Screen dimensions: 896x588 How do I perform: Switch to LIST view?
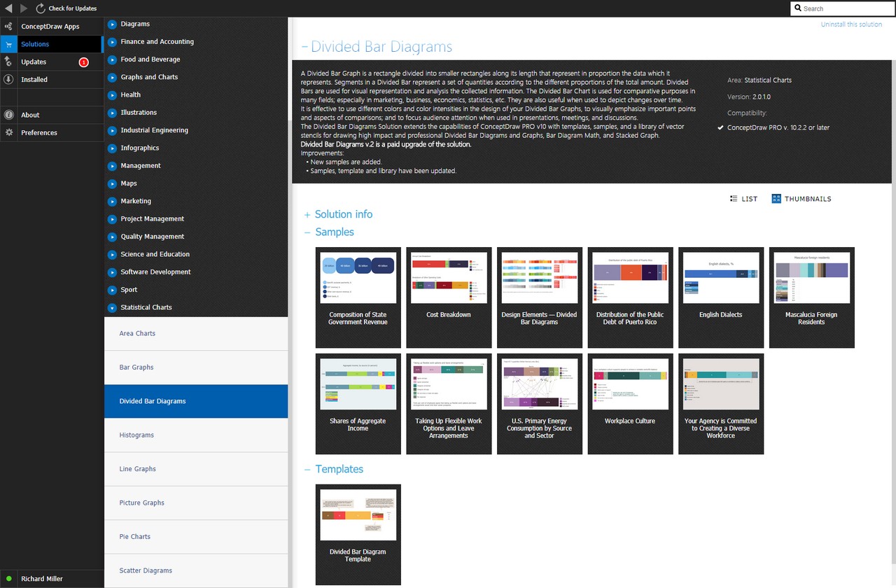743,199
